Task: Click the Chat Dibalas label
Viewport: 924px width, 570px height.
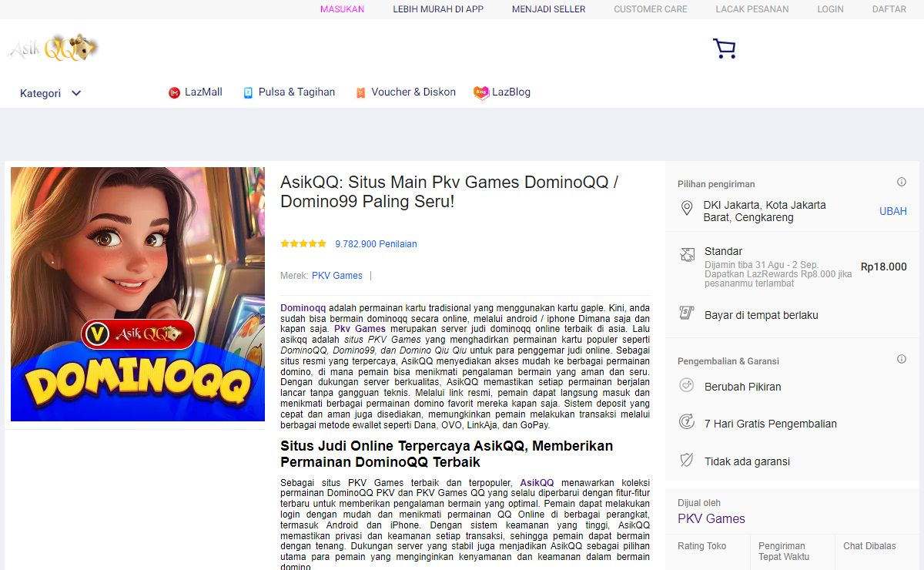Action: click(x=869, y=545)
